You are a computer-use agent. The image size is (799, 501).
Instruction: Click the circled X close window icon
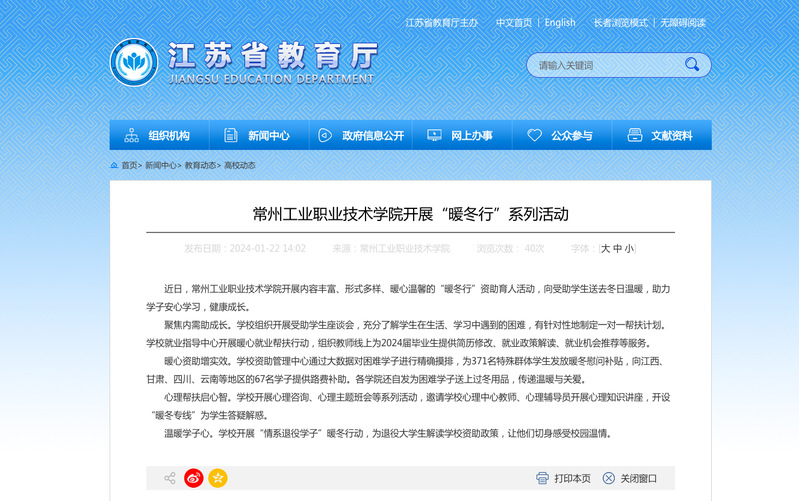[x=607, y=478]
